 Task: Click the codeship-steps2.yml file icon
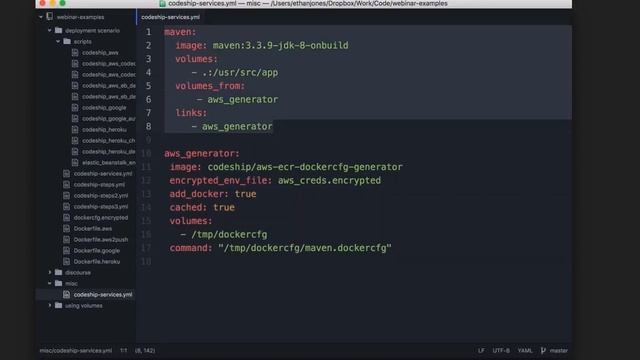(67, 196)
